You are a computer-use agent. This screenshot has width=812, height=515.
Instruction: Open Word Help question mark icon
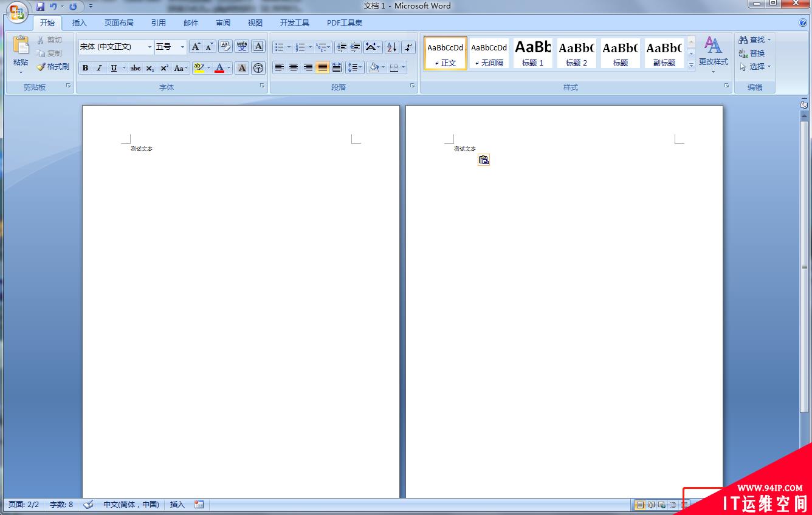pos(803,22)
